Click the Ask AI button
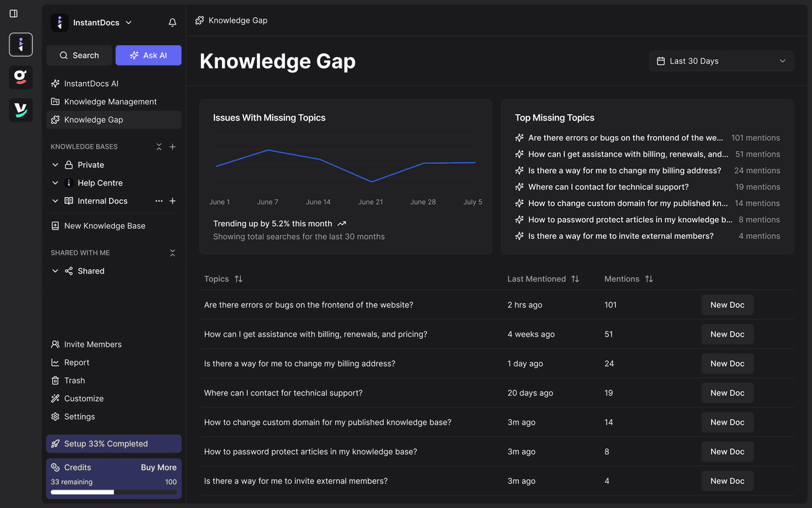Image resolution: width=812 pixels, height=508 pixels. point(148,56)
